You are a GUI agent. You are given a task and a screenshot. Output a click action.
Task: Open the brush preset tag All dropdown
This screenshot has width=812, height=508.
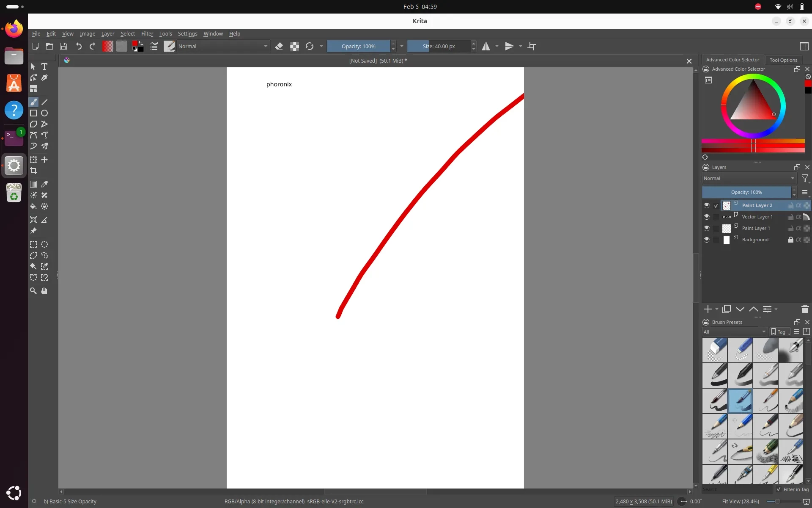click(x=735, y=332)
